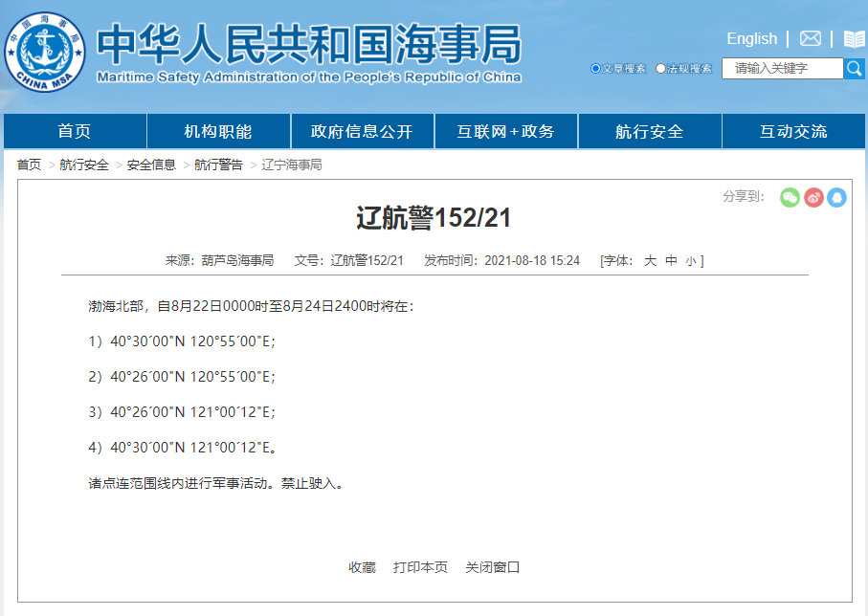Open the email envelope icon
868x616 pixels.
810,38
